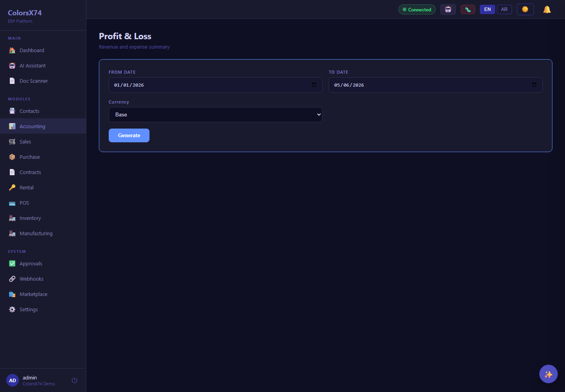Open Settings label in sidebar
The width and height of the screenshot is (565, 392).
pos(29,309)
